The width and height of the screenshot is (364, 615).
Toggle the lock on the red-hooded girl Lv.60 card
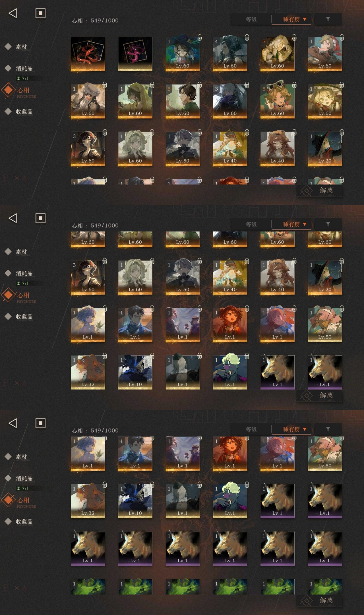pos(342,37)
